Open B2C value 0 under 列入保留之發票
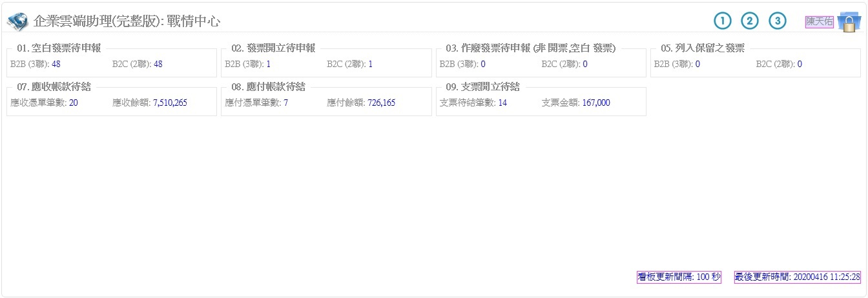Image resolution: width=868 pixels, height=298 pixels. click(800, 64)
